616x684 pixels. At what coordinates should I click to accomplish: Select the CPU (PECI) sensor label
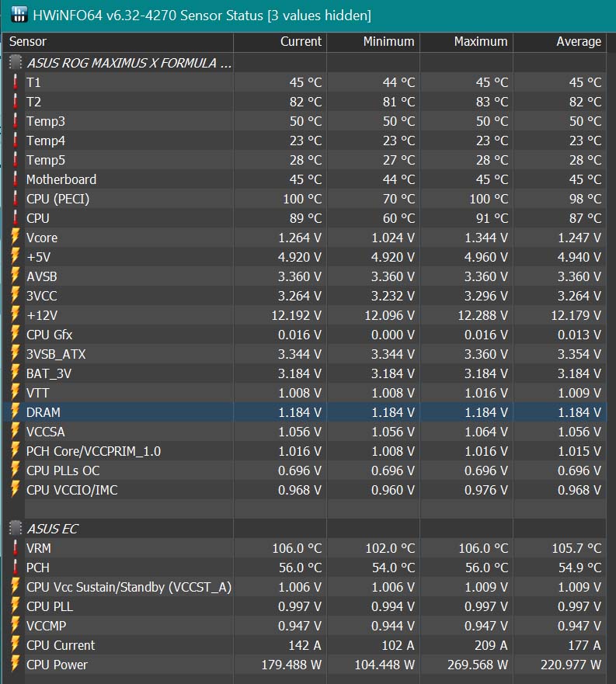57,199
